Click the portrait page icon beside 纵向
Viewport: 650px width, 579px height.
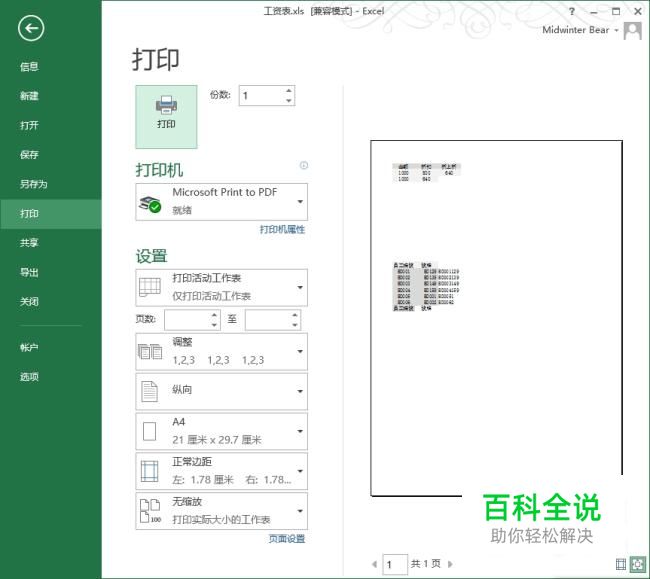coord(149,391)
